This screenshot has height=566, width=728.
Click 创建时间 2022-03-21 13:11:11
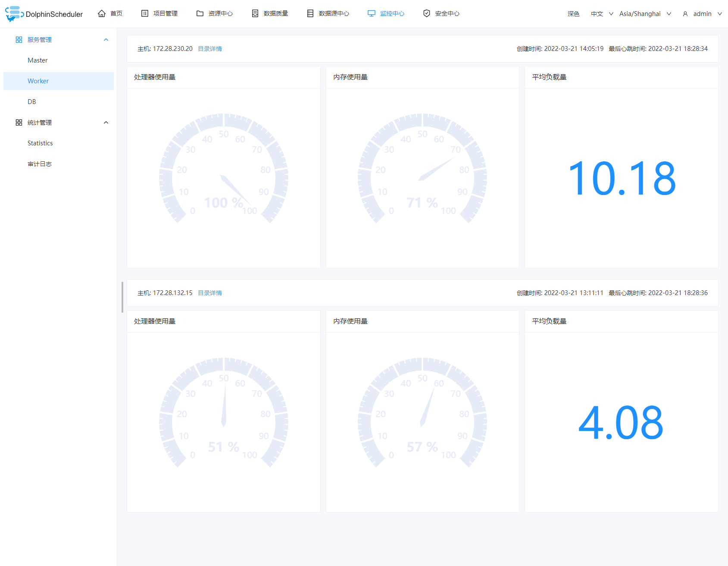tap(560, 293)
